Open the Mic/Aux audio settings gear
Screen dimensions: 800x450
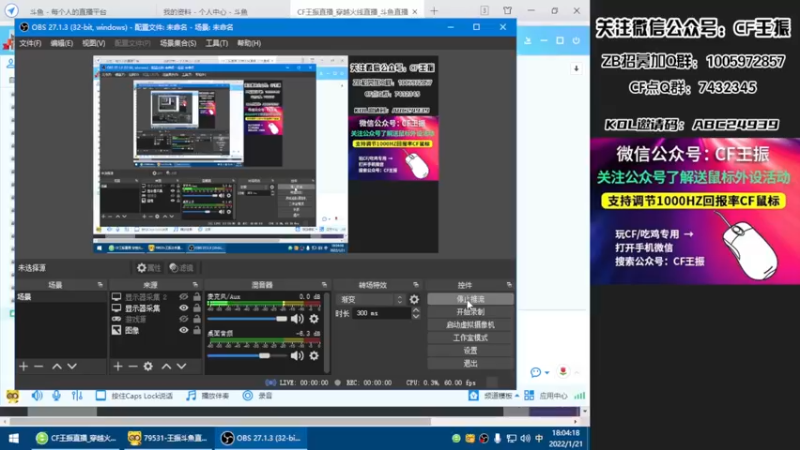click(314, 319)
